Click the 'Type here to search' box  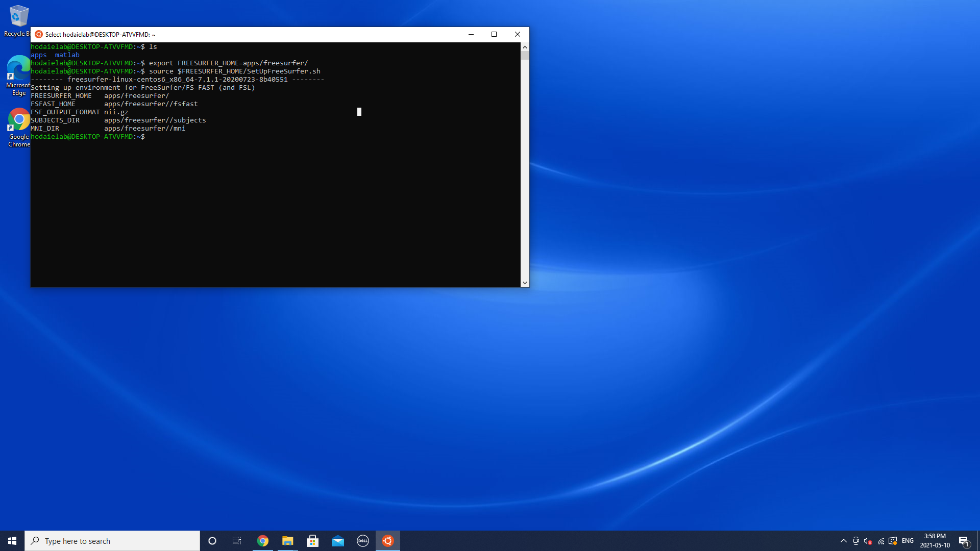pos(112,541)
